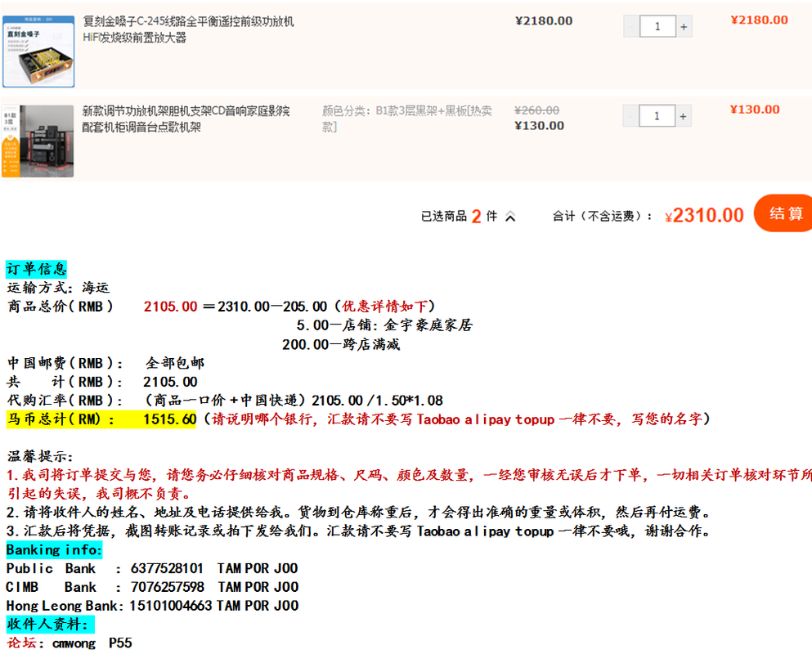Image resolution: width=812 pixels, height=654 pixels.
Task: Click the red ¥2180.00 subtotal of preamp
Action: [759, 20]
